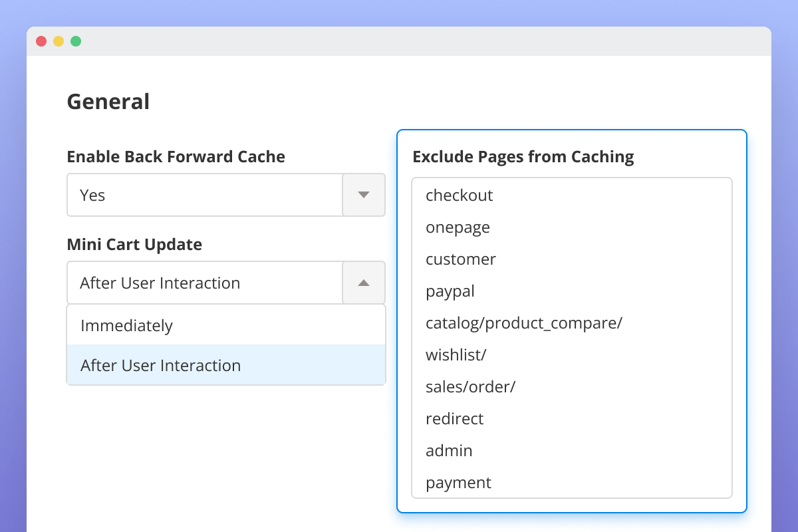Click the Exclude Pages from Caching title
Screen dimensions: 798x532
pyautogui.click(x=523, y=156)
